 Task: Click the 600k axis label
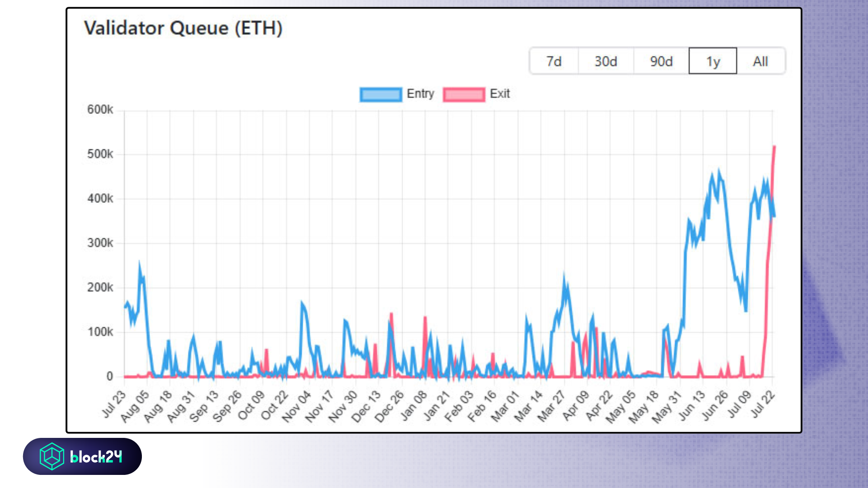tap(100, 110)
